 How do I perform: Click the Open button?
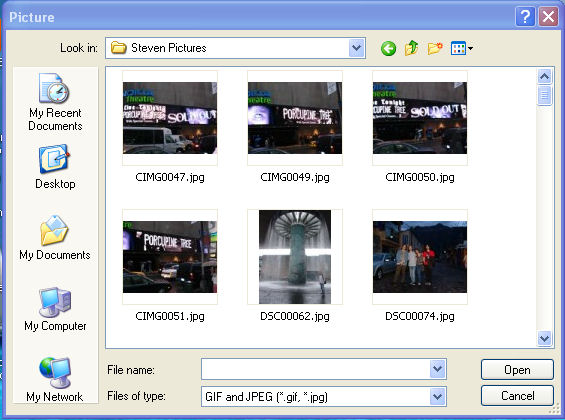[517, 370]
